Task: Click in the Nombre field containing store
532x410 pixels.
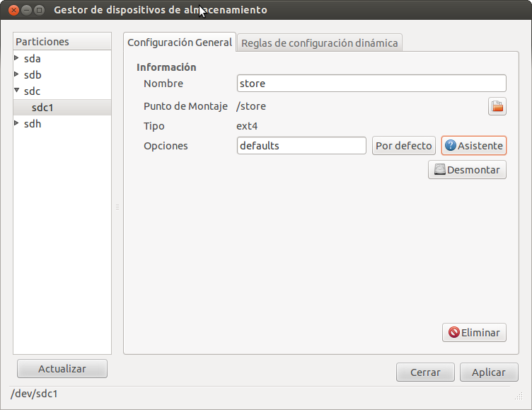Action: pos(371,84)
